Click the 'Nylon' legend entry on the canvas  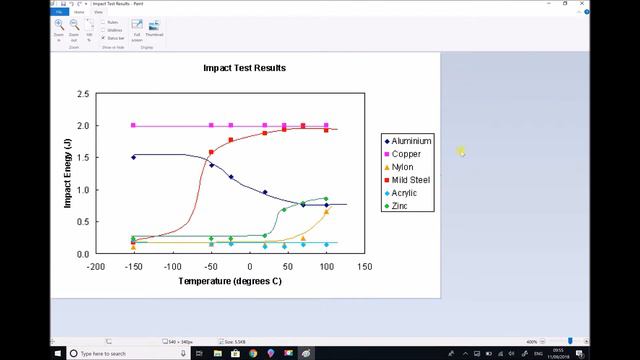tap(399, 167)
